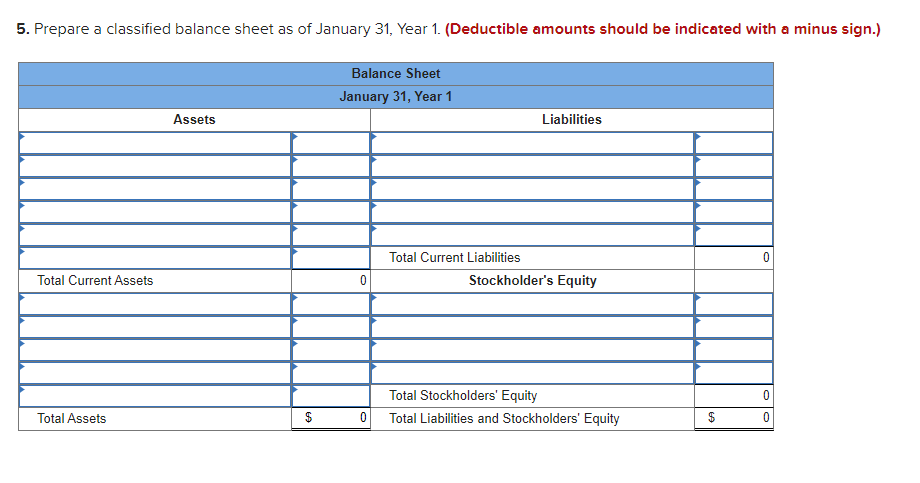
Task: Click the fourth current asset amount field
Action: point(331,212)
